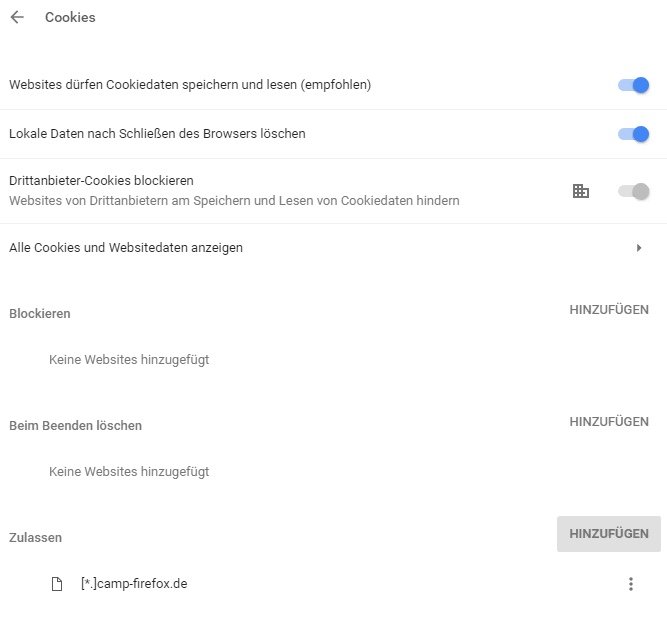Click the file icon beside camp-firefox.de

coord(57,584)
